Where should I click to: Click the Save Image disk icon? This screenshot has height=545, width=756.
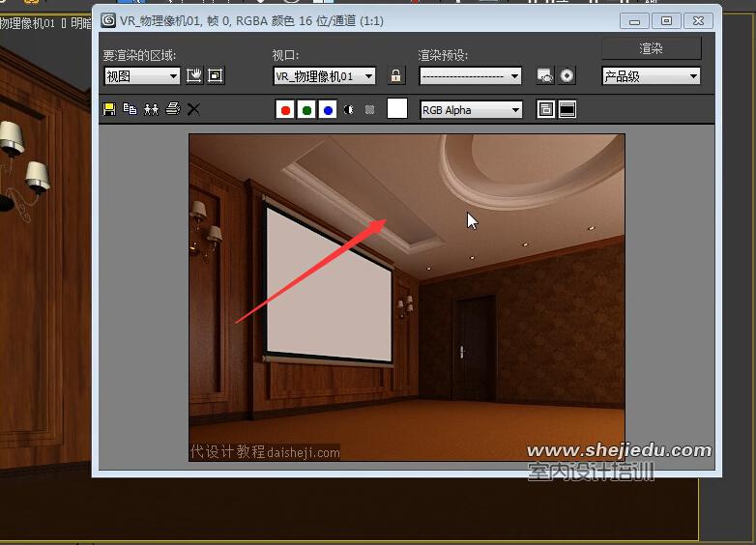109,109
